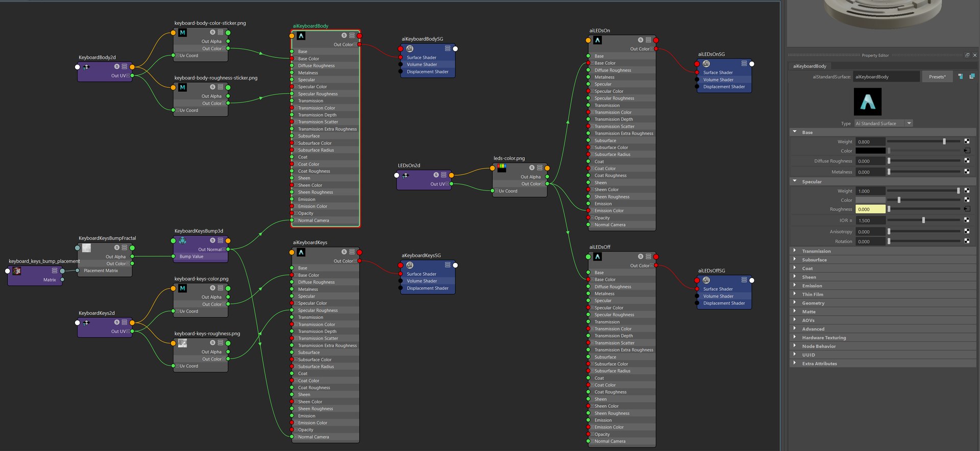This screenshot has width=980, height=451.
Task: Click the shading group icon on aiLEDsOnSG node
Action: 706,64
